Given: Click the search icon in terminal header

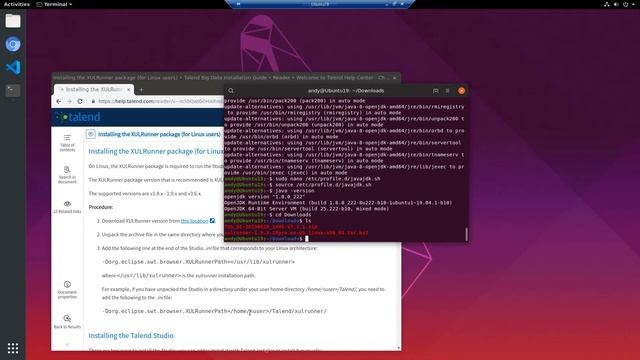Looking at the screenshot, I should click(x=231, y=91).
